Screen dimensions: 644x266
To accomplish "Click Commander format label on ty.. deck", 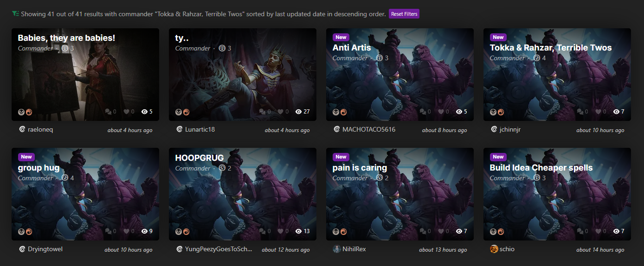I will pyautogui.click(x=193, y=48).
